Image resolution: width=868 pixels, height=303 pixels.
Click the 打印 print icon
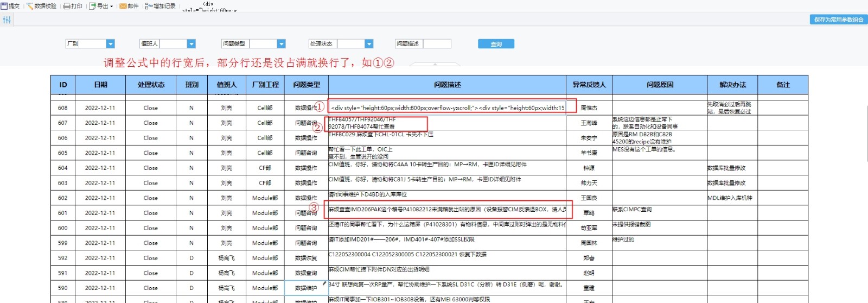[67, 6]
